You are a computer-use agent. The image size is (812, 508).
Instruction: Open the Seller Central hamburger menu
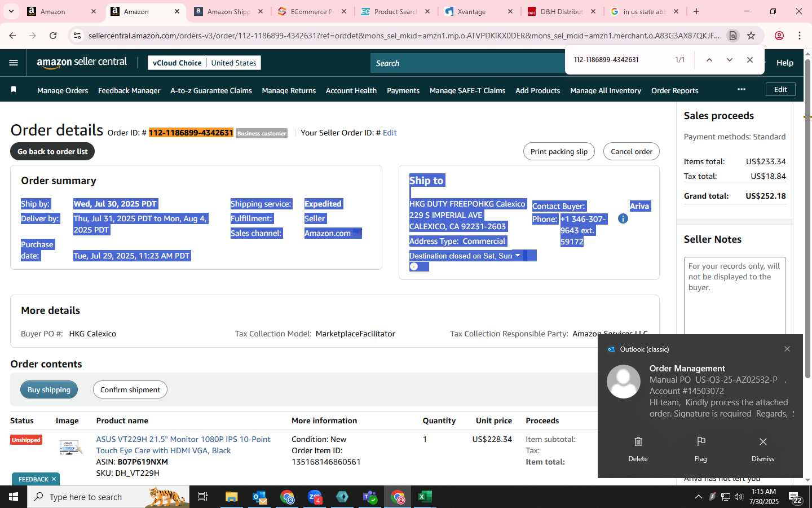click(x=14, y=63)
